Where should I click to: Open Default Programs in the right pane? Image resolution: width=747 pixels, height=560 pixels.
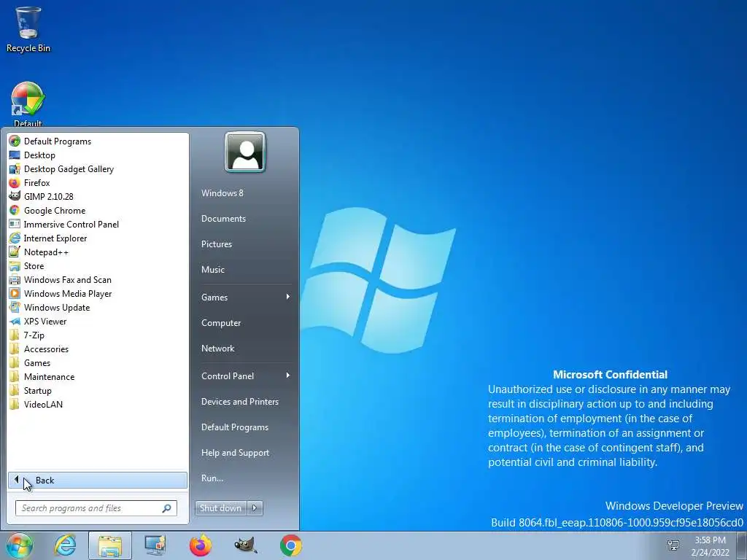pyautogui.click(x=234, y=427)
